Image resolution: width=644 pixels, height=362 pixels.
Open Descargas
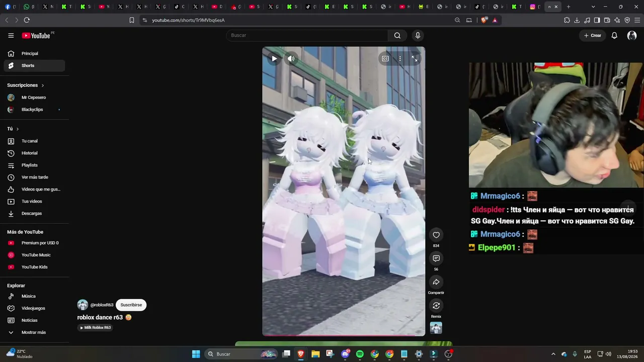click(34, 214)
